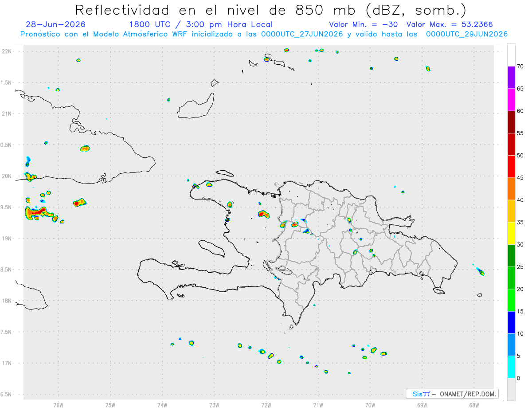Click the "70W" longitude axis label

click(x=370, y=405)
